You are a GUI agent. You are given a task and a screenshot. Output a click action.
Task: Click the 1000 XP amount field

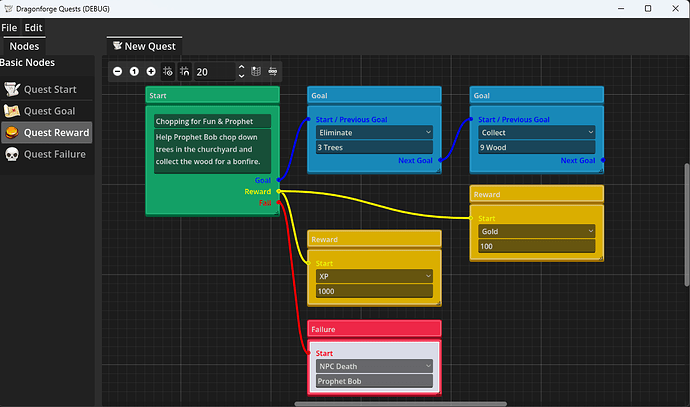(x=374, y=291)
